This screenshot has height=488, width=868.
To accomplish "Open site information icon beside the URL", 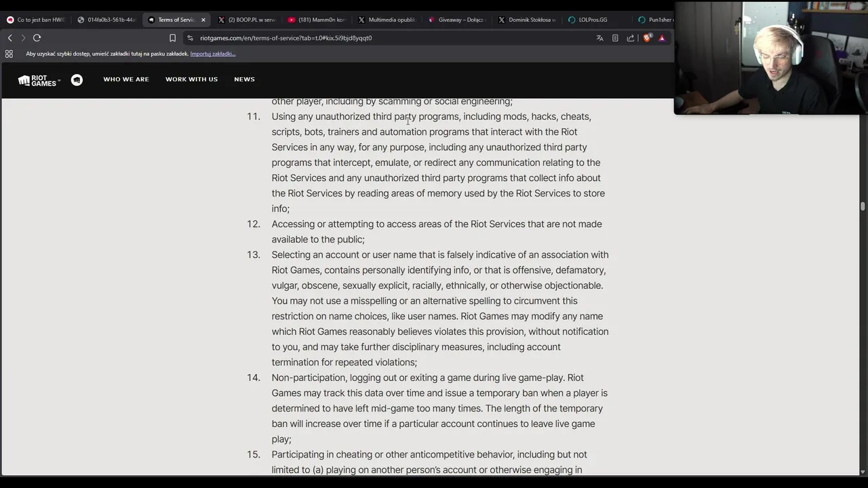I will 191,38.
